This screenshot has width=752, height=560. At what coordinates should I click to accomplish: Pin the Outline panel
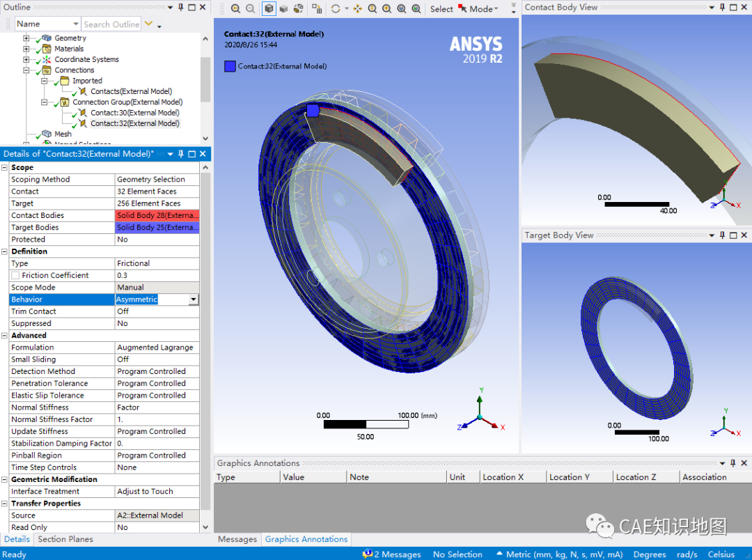[181, 7]
